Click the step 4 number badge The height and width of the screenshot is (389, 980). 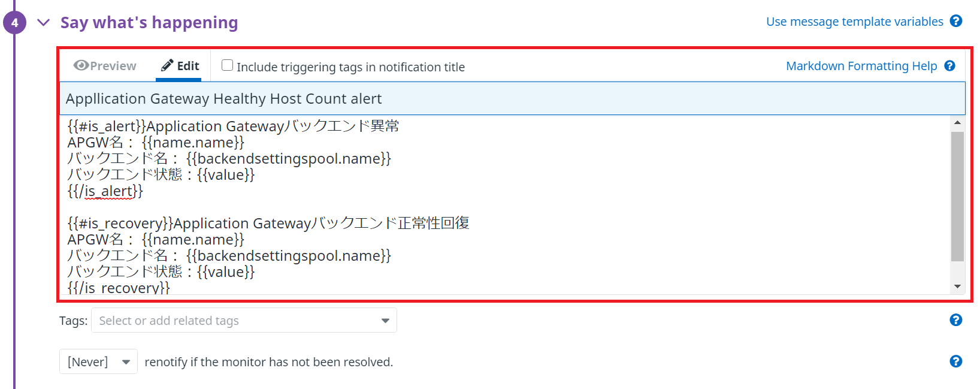[x=14, y=23]
